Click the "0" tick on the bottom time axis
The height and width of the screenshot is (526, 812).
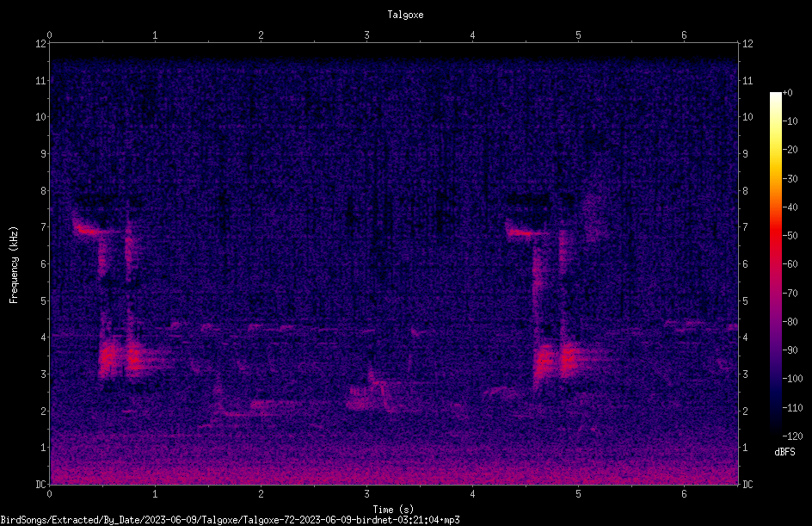(x=49, y=494)
